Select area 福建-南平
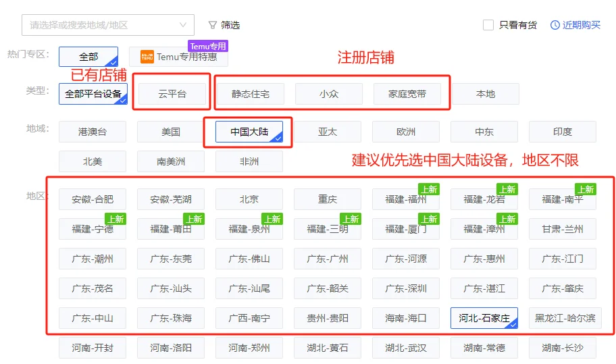616x364 pixels. pyautogui.click(x=563, y=199)
